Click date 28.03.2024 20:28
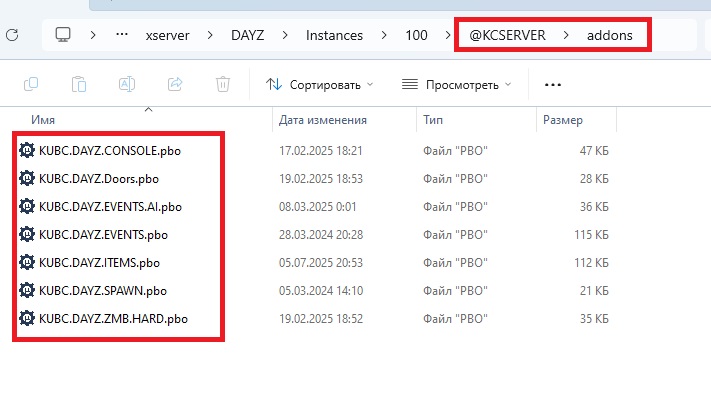The width and height of the screenshot is (711, 400). 321,235
